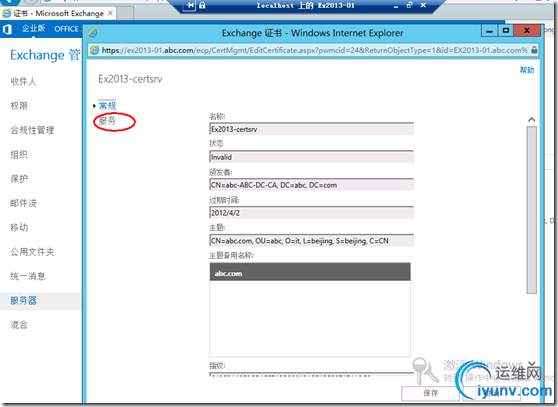Click the vertical scrollbar thumb in the dialog
The width and height of the screenshot is (558, 407).
(532, 210)
